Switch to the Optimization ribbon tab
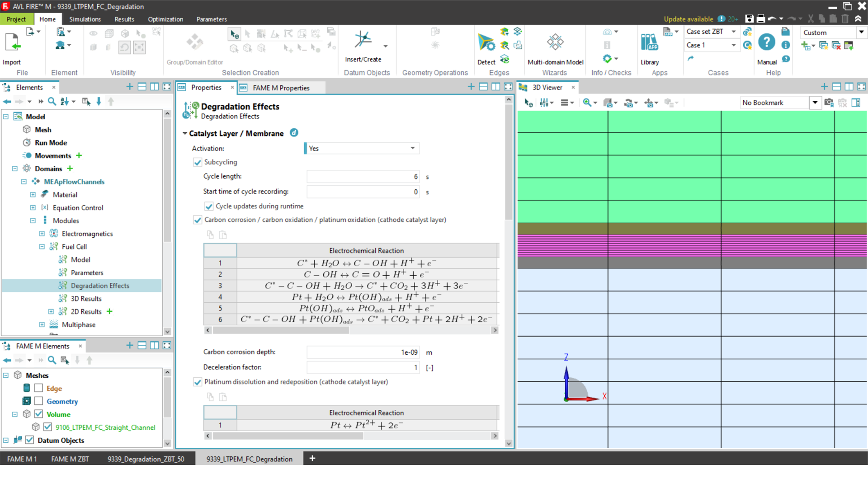The height and width of the screenshot is (488, 868). pyautogui.click(x=165, y=19)
